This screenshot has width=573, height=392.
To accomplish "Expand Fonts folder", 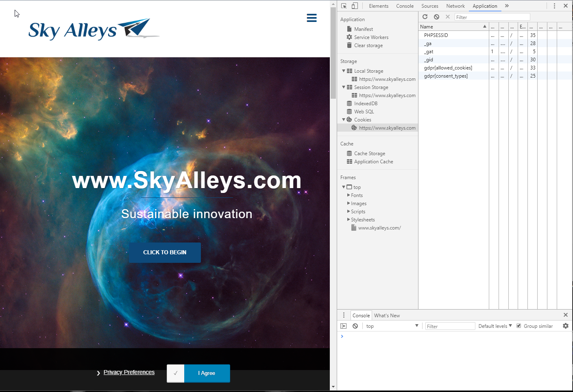I will [349, 195].
